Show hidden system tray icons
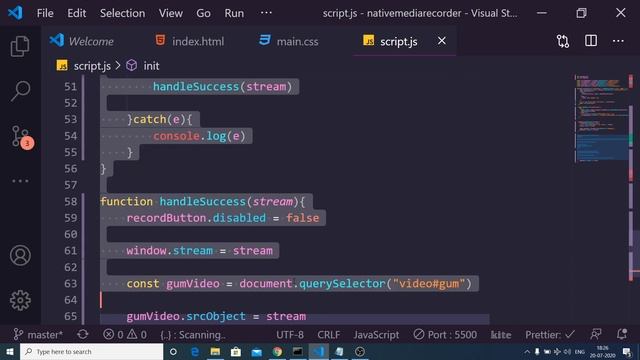 (527, 351)
